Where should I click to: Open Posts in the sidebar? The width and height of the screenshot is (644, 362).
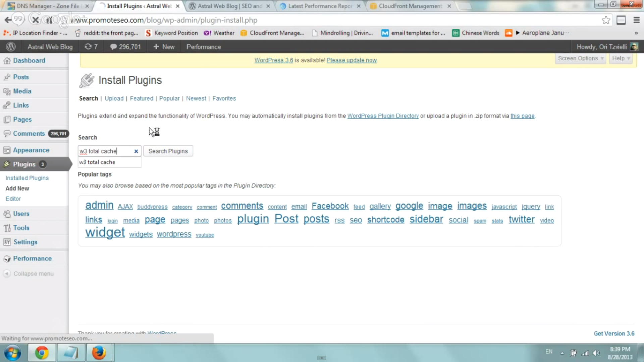[21, 77]
